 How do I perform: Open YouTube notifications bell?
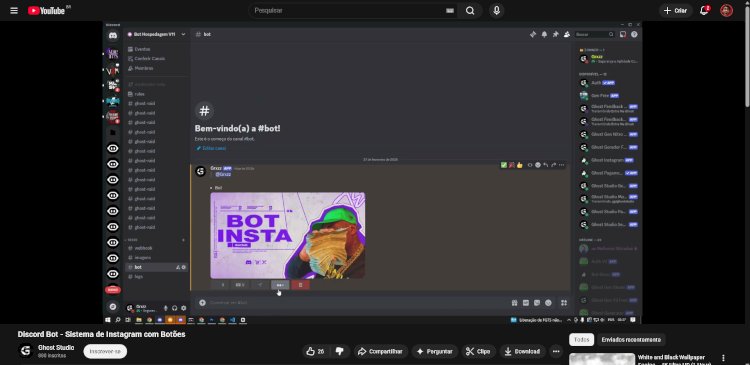click(704, 11)
